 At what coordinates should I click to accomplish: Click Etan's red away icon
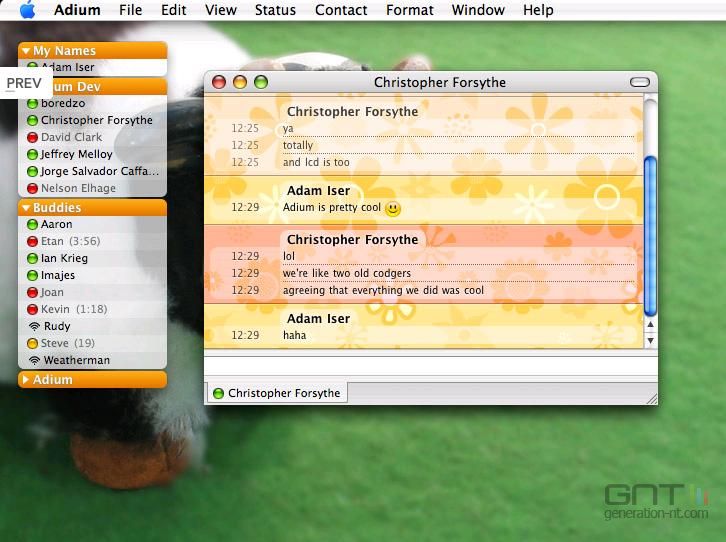click(32, 241)
